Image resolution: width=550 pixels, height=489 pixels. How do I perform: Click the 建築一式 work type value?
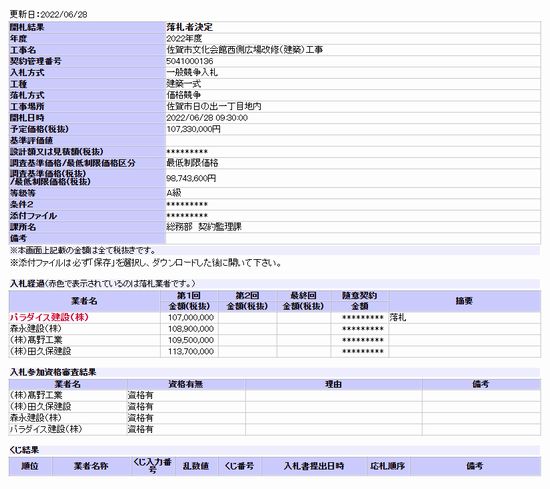coord(184,83)
